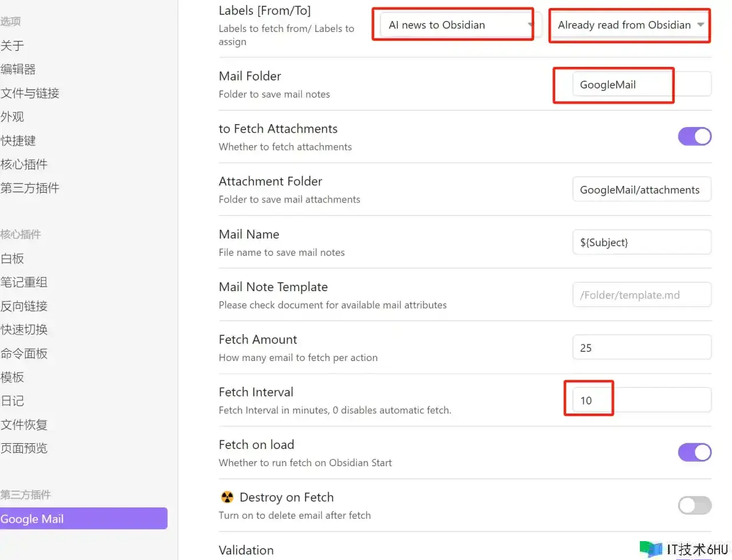Image resolution: width=732 pixels, height=560 pixels.
Task: Open the 快捷键 settings section
Action: pos(18,141)
